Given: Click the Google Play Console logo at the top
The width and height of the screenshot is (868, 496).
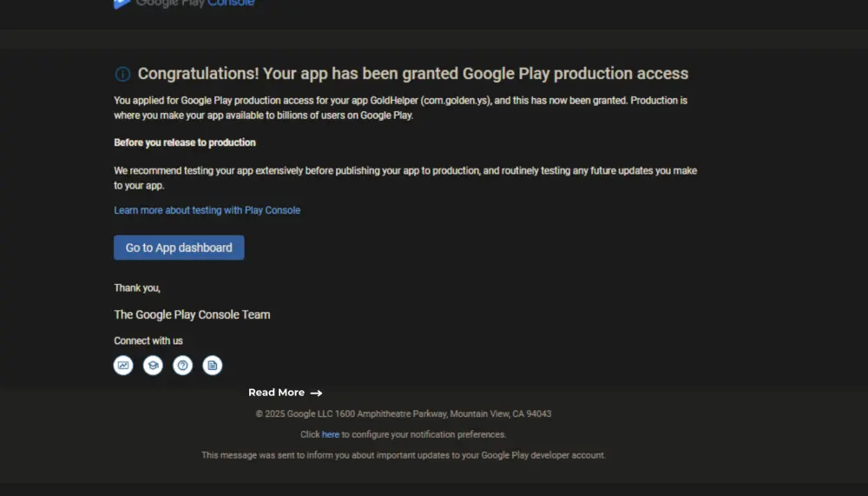Looking at the screenshot, I should (x=184, y=3).
